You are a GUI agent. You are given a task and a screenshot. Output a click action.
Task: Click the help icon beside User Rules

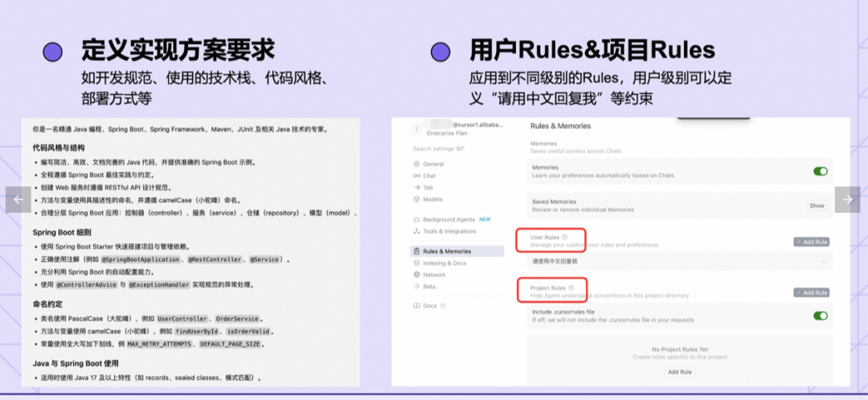(564, 237)
